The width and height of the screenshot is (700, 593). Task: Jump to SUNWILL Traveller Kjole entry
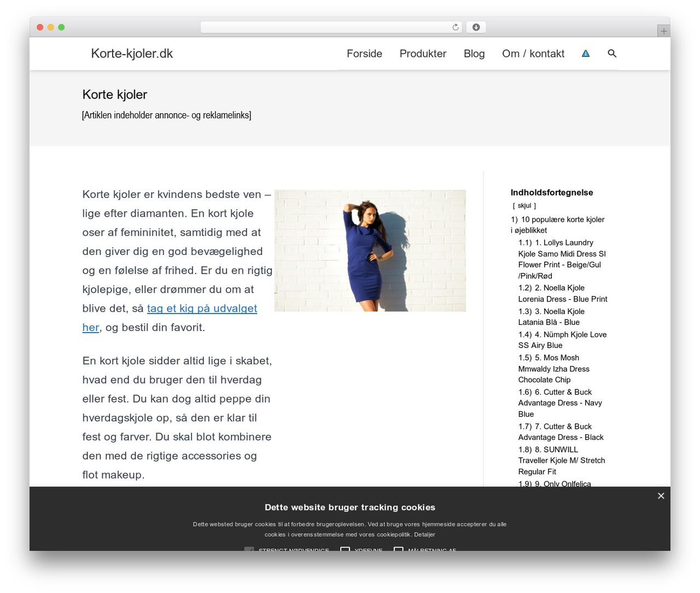coord(562,461)
